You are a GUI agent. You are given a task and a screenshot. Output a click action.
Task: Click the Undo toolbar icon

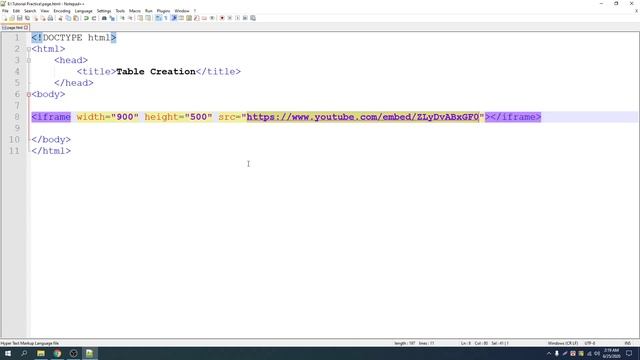tap(86, 18)
